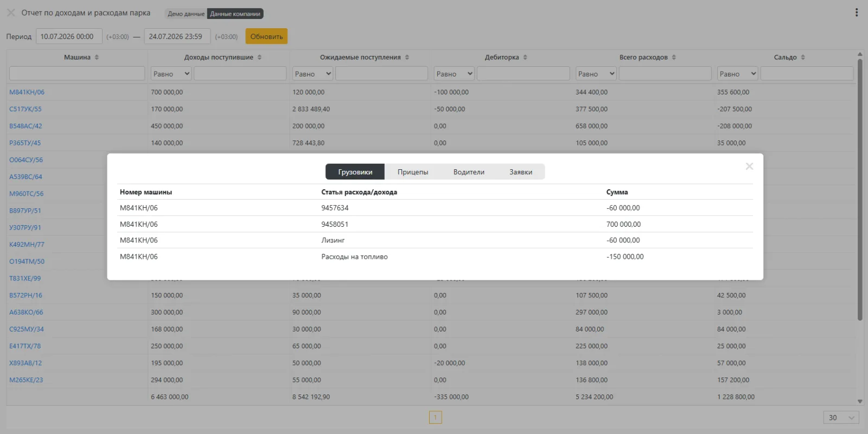Select the Грузовики tab

(x=355, y=172)
